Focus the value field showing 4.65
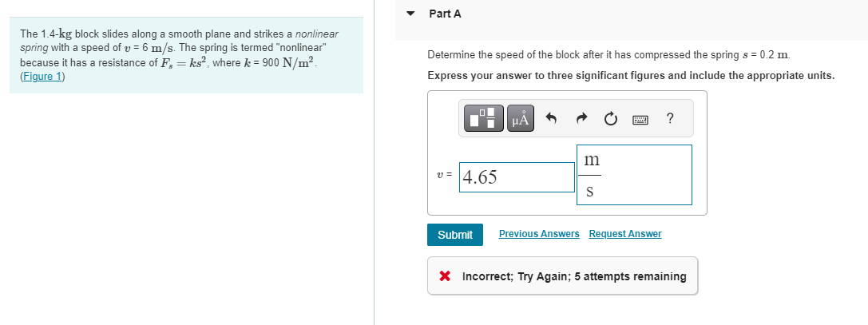Screen dimensions: 868x325 (517, 177)
